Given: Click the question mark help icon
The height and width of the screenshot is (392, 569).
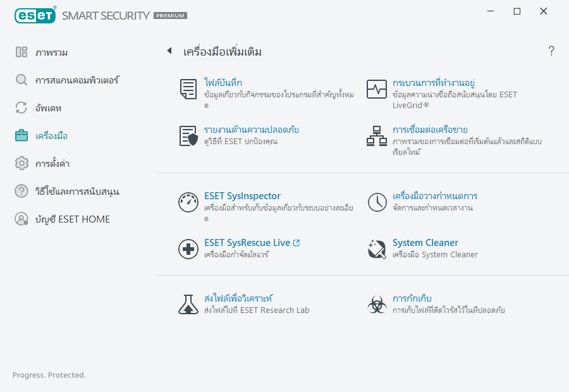Looking at the screenshot, I should tap(551, 51).
